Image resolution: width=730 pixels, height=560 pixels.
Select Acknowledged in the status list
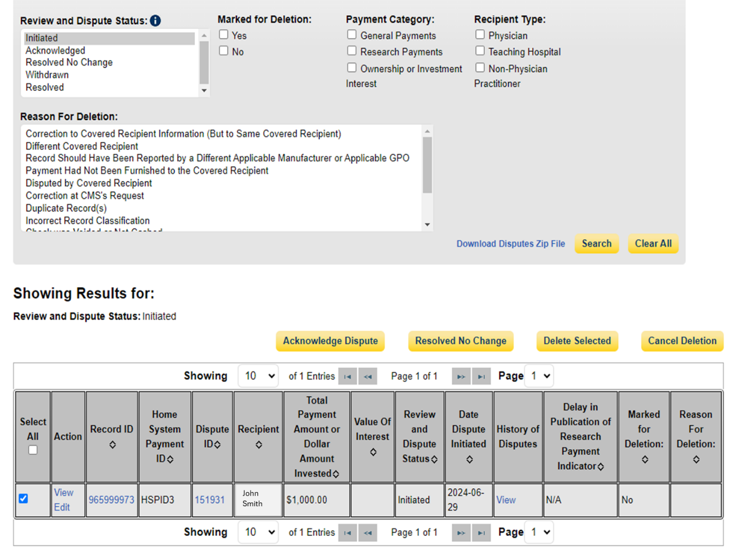55,50
